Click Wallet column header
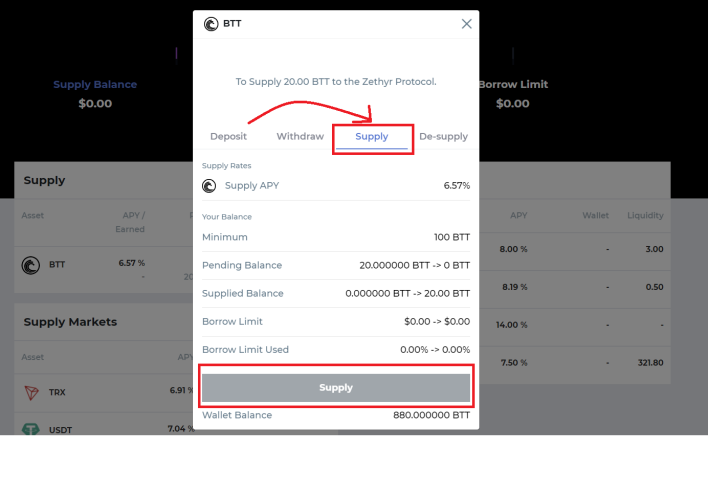 [x=595, y=215]
